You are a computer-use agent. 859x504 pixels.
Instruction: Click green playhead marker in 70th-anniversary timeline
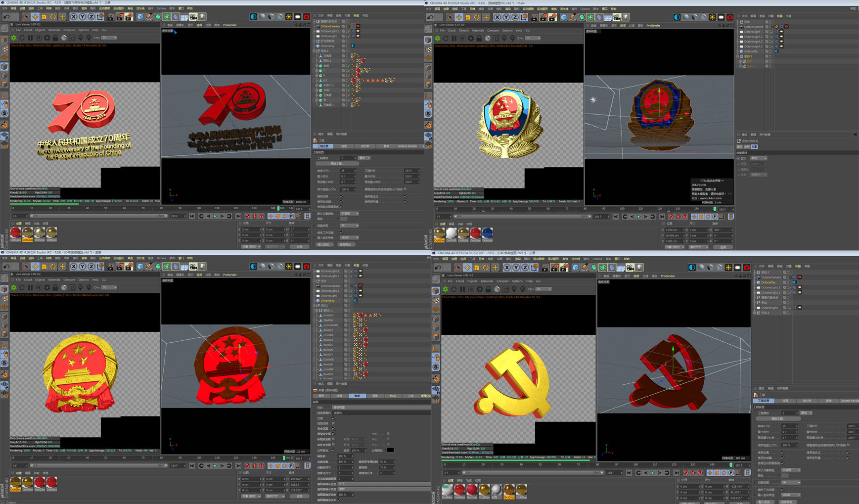pyautogui.click(x=278, y=208)
